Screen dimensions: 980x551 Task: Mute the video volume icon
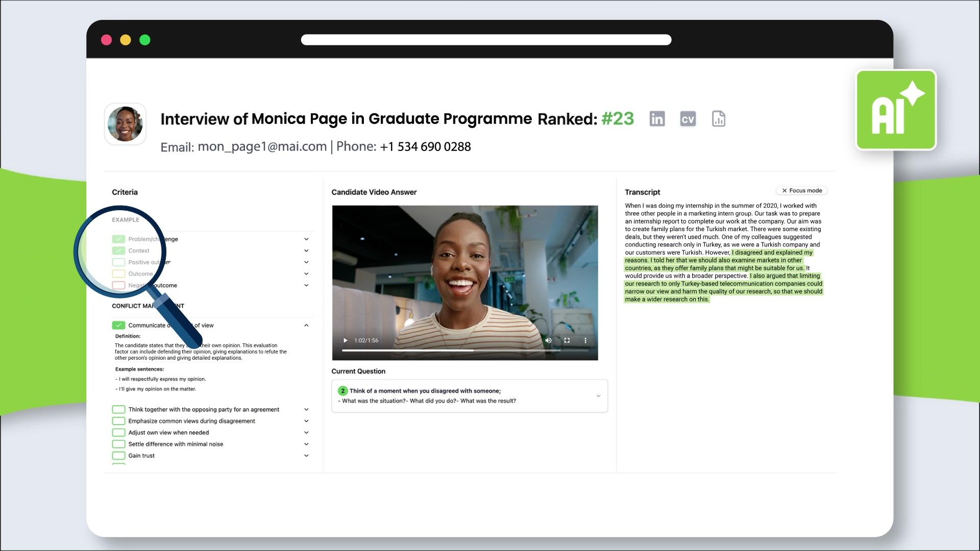click(x=548, y=340)
